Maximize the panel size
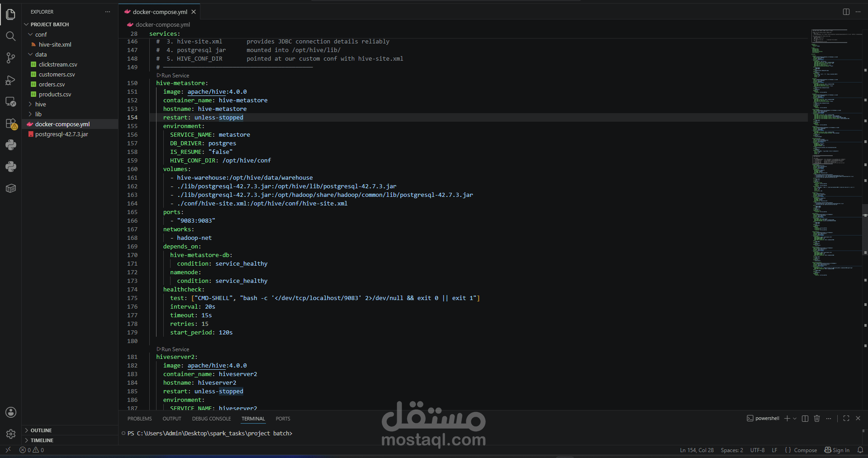This screenshot has height=458, width=868. (x=846, y=418)
